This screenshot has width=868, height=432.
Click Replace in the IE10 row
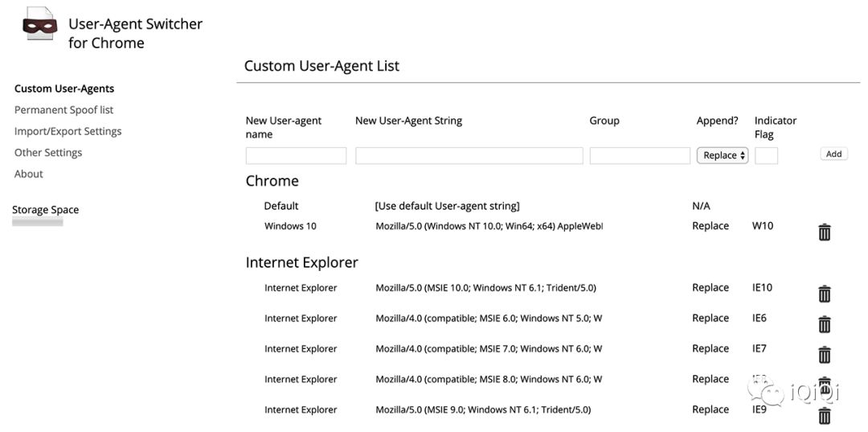pyautogui.click(x=710, y=287)
